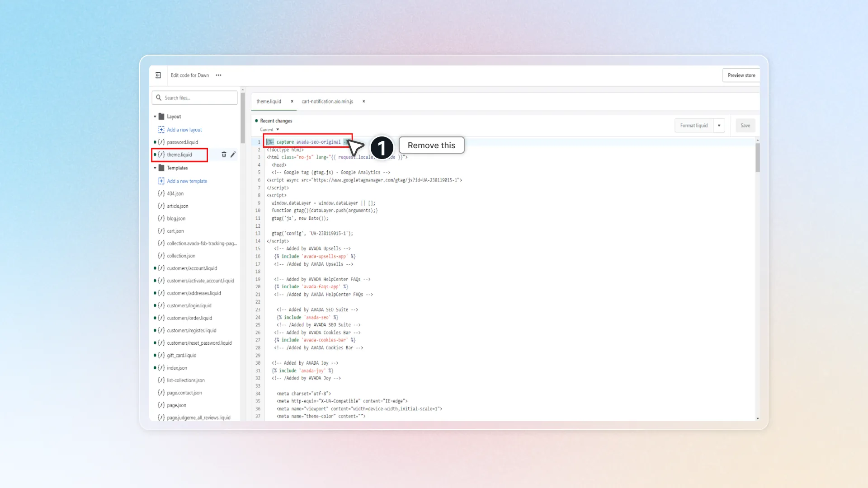Collapse the Templates folder
This screenshot has height=488, width=868.
tap(155, 168)
